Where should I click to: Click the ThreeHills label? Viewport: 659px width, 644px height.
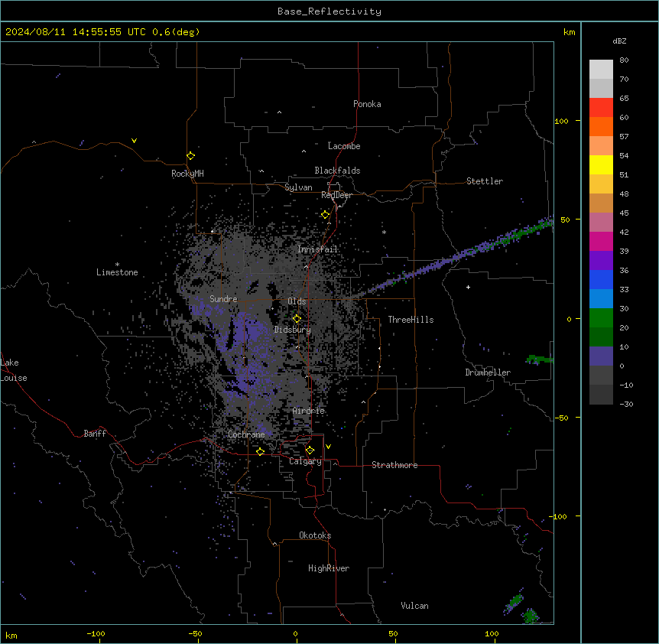tap(411, 320)
